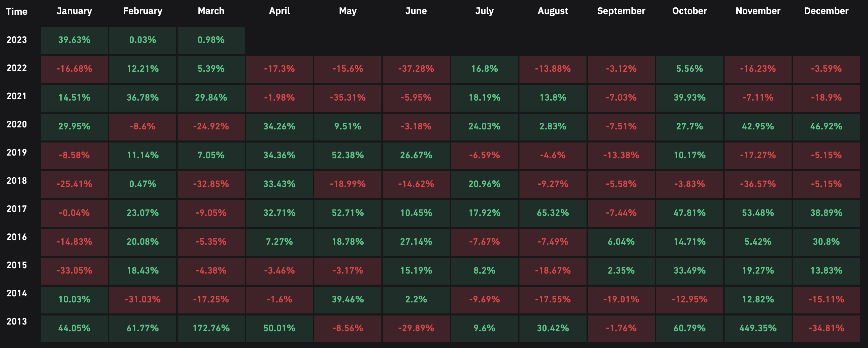
Task: Select the Time column header
Action: click(16, 12)
